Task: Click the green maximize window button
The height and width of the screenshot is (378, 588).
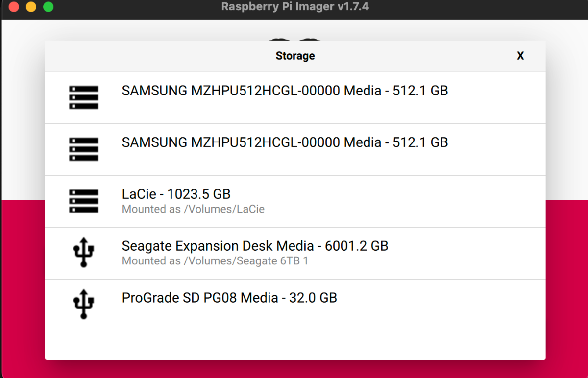Action: click(48, 7)
